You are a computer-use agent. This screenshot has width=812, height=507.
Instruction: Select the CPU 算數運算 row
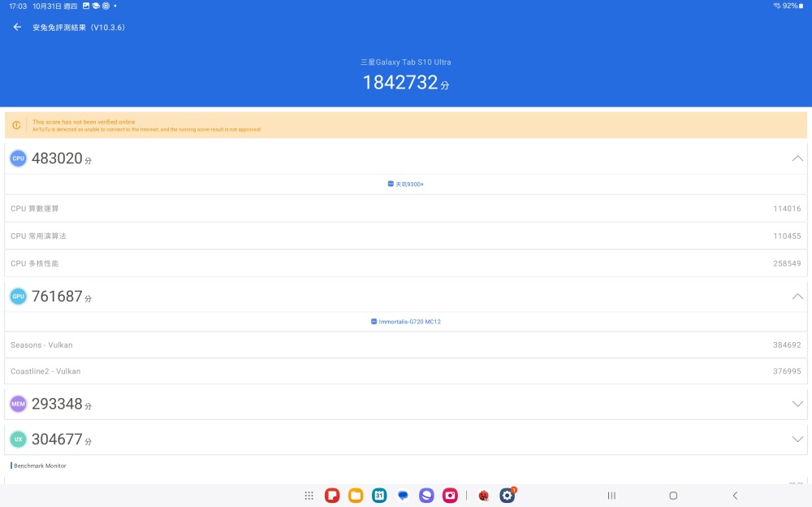tap(406, 208)
